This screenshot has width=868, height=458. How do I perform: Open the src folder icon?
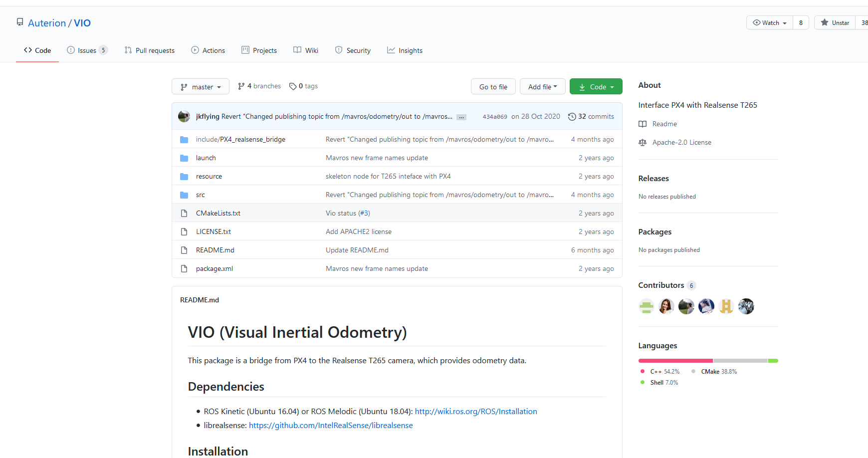[184, 195]
